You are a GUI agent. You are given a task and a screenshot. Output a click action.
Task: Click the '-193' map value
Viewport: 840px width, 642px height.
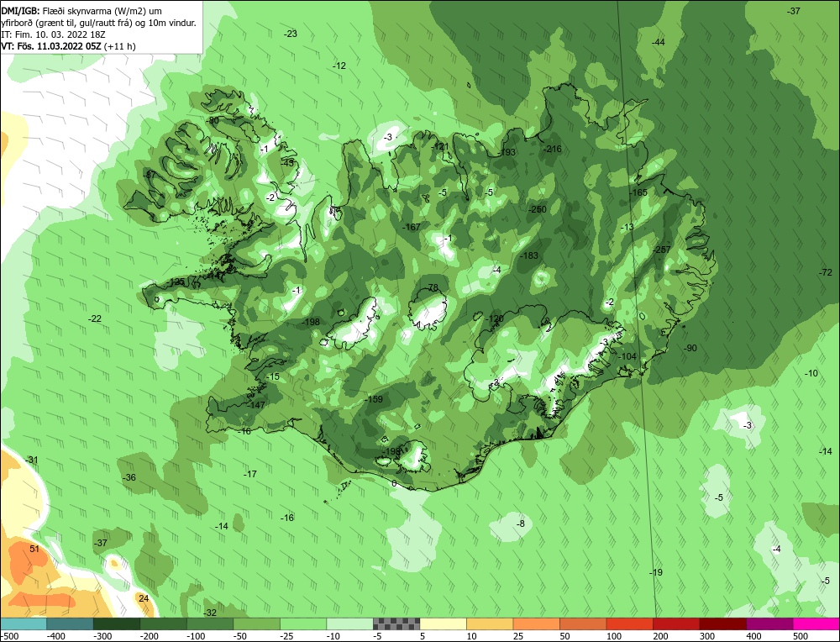pos(507,152)
